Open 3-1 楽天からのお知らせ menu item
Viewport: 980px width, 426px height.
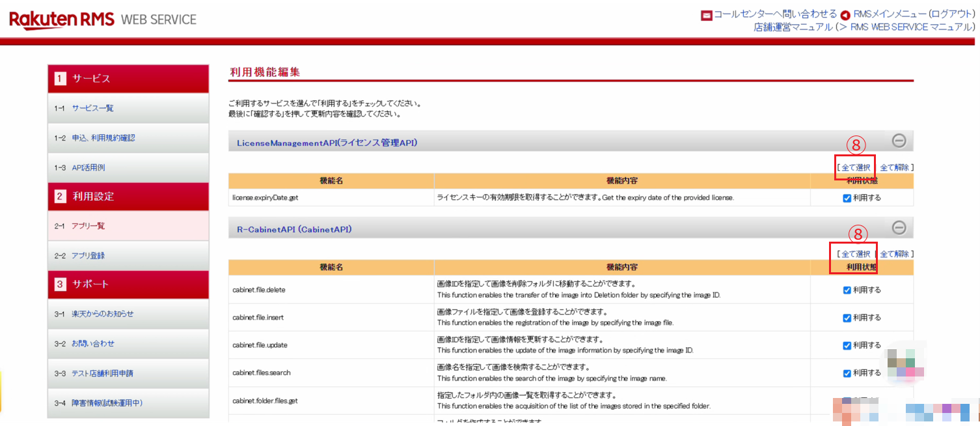(x=128, y=314)
